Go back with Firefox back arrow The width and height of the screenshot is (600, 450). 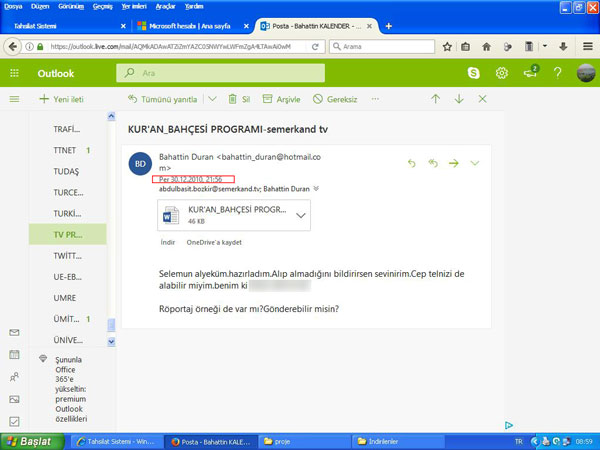pyautogui.click(x=13, y=47)
